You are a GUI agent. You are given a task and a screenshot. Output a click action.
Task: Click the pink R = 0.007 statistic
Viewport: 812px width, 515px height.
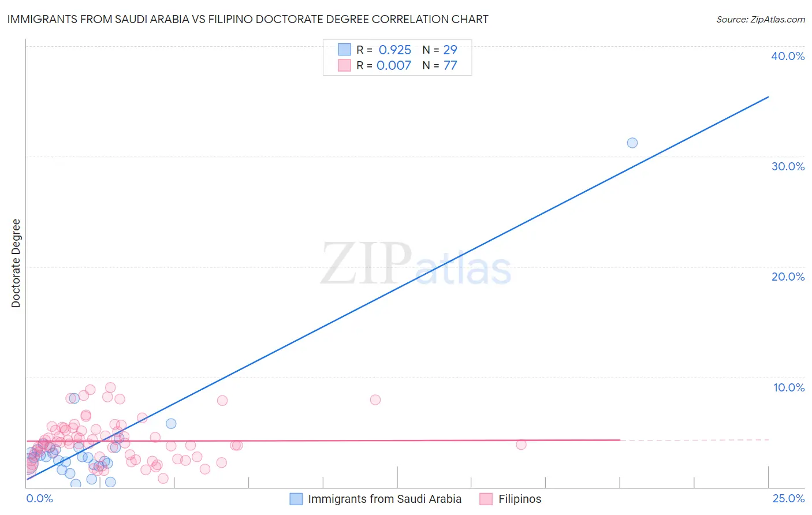point(383,65)
